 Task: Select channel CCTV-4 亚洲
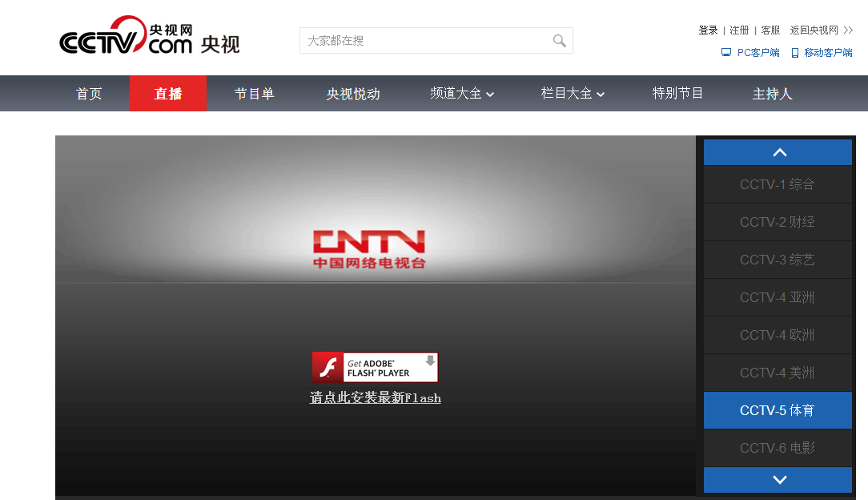(x=778, y=297)
